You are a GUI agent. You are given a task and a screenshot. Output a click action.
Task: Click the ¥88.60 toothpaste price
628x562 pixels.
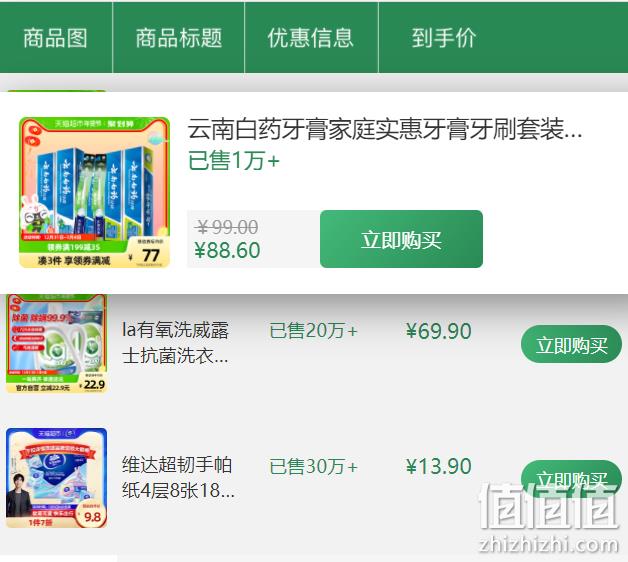pyautogui.click(x=227, y=250)
